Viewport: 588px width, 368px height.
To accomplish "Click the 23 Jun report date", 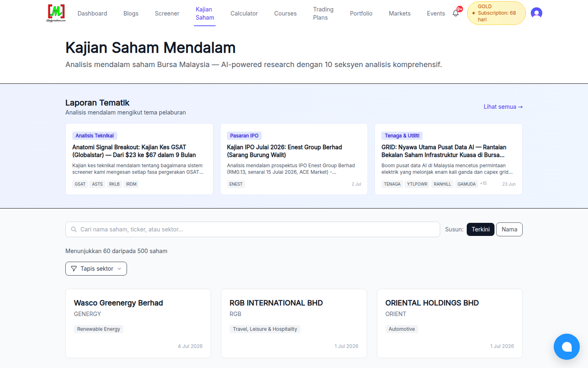I will tap(509, 184).
